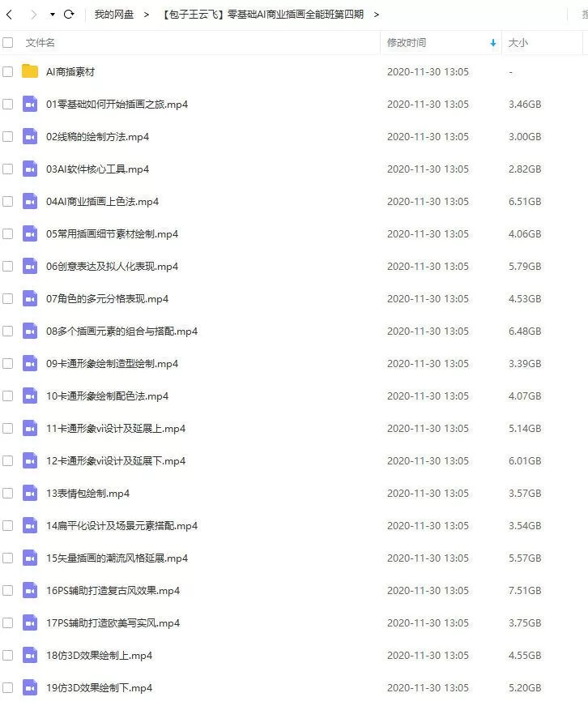Sort files by the 大小 column header
The image size is (588, 710).
point(518,43)
